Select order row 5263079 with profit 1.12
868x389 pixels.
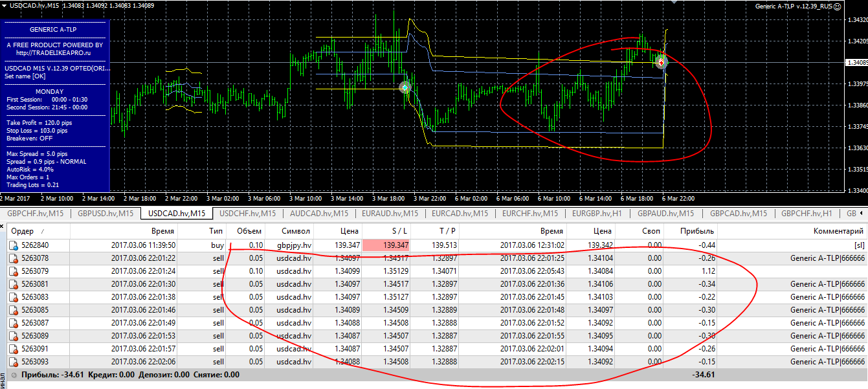[x=434, y=271]
